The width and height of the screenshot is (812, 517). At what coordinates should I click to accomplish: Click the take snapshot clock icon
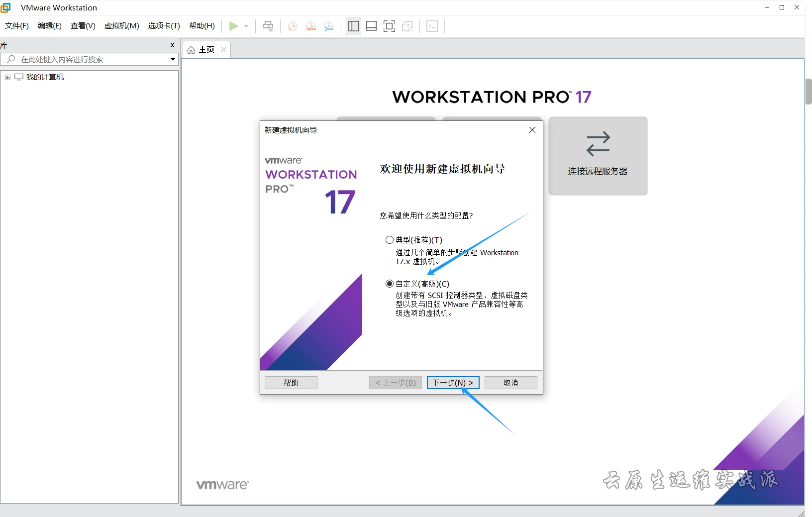[x=293, y=26]
